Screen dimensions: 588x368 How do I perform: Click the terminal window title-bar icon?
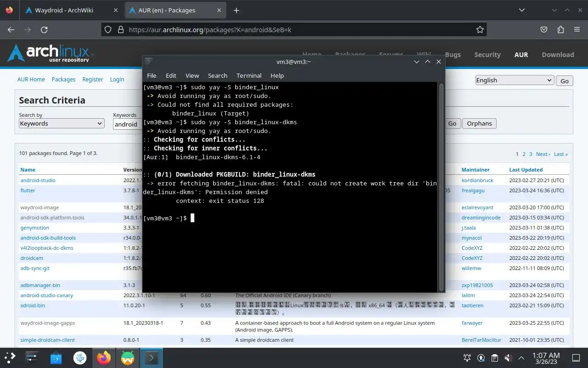click(x=148, y=61)
